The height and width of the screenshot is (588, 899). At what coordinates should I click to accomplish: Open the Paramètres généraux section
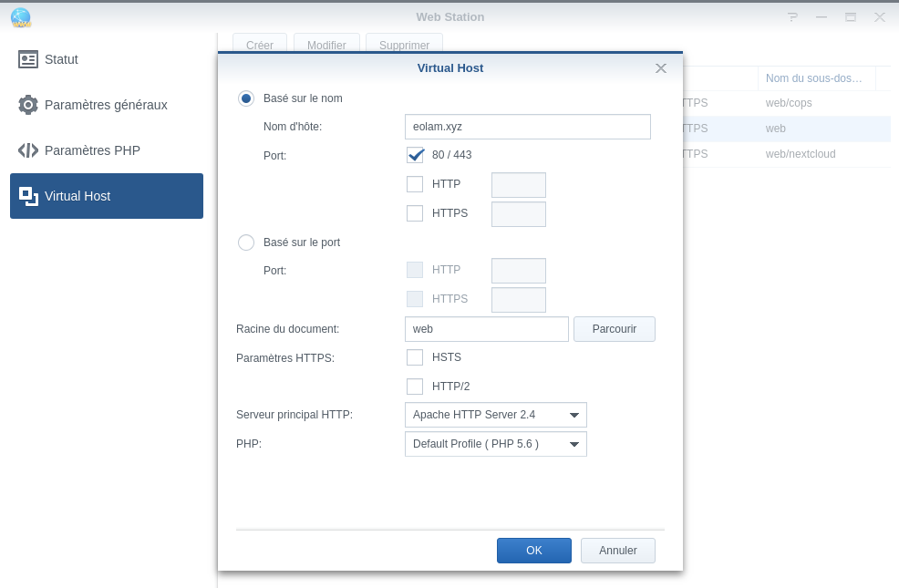pos(106,105)
